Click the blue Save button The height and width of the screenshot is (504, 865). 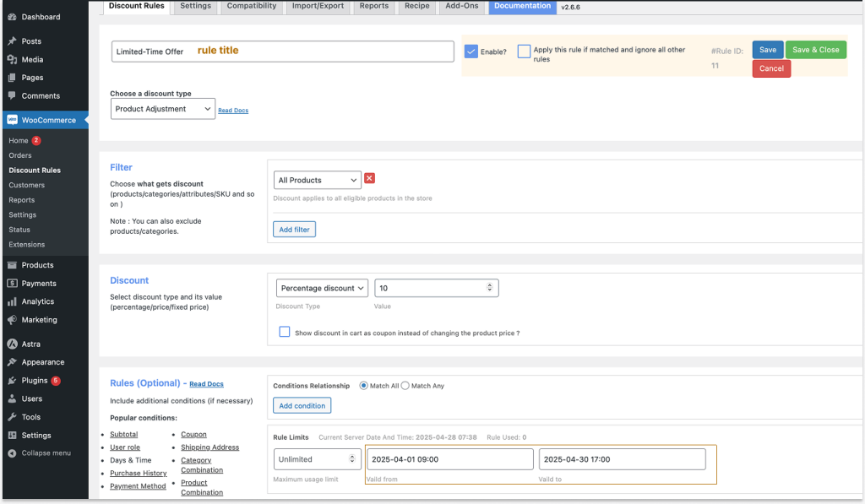pos(767,50)
